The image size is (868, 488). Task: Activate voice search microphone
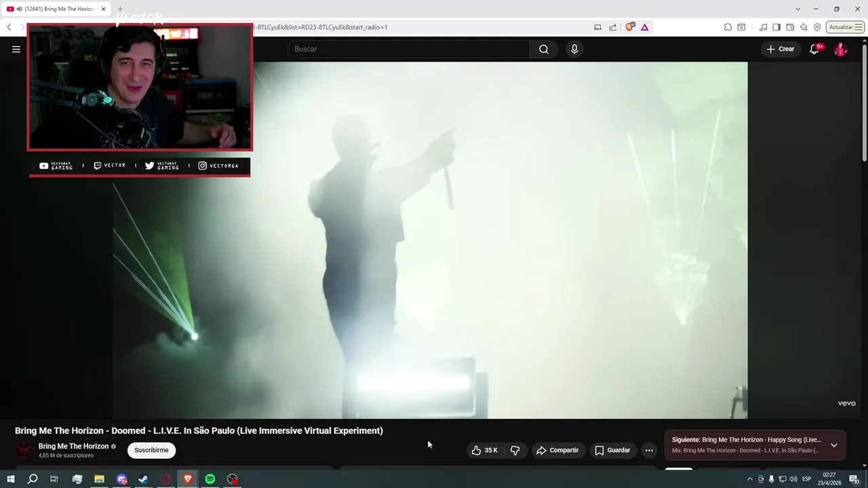point(574,49)
